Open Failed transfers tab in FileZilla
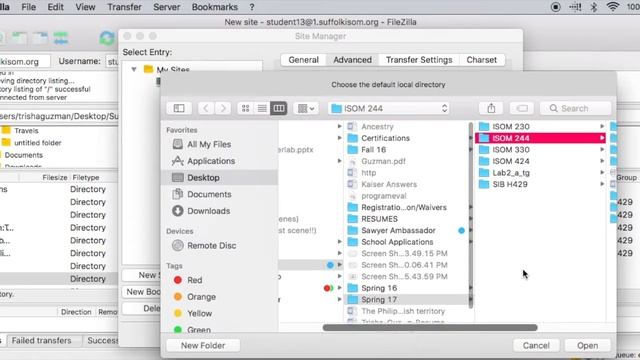This screenshot has width=640, height=360. 41,340
